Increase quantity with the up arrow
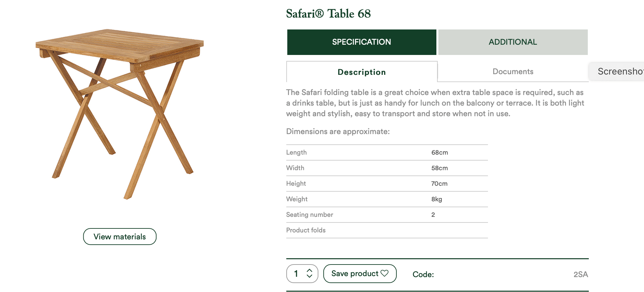The width and height of the screenshot is (644, 292). tap(309, 270)
